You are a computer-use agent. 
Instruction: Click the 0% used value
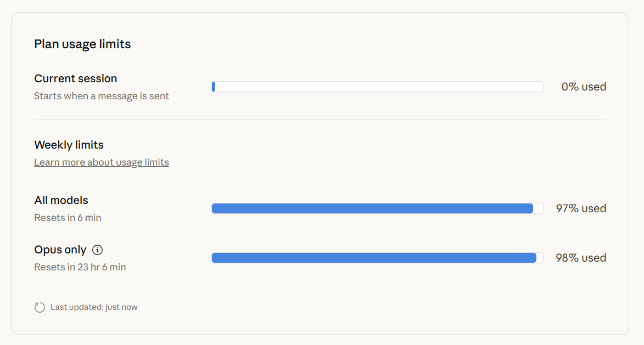[x=584, y=87]
